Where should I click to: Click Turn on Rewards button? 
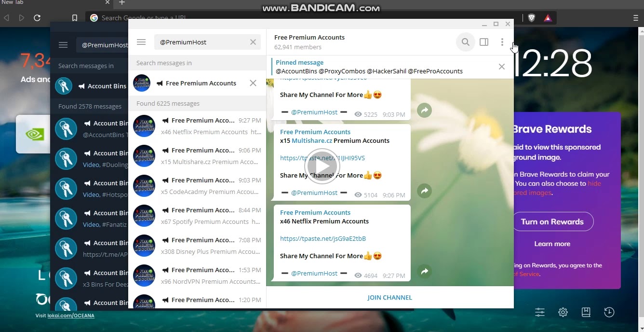pyautogui.click(x=552, y=221)
